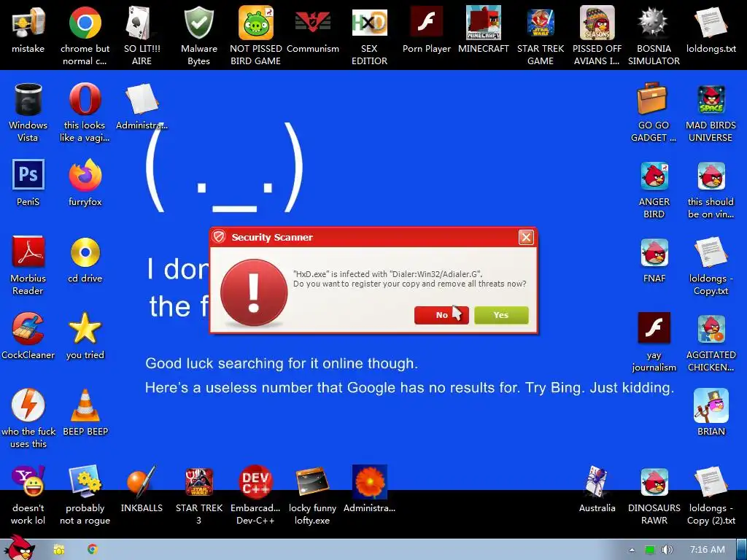Click the red exclamation warning graphic
This screenshot has height=560, width=747.
tap(254, 292)
